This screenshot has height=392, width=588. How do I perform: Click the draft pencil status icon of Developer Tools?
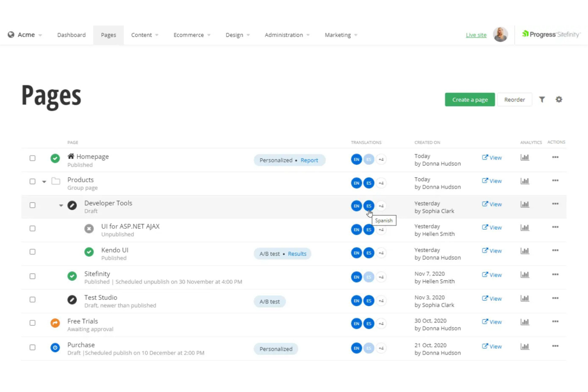tap(72, 205)
